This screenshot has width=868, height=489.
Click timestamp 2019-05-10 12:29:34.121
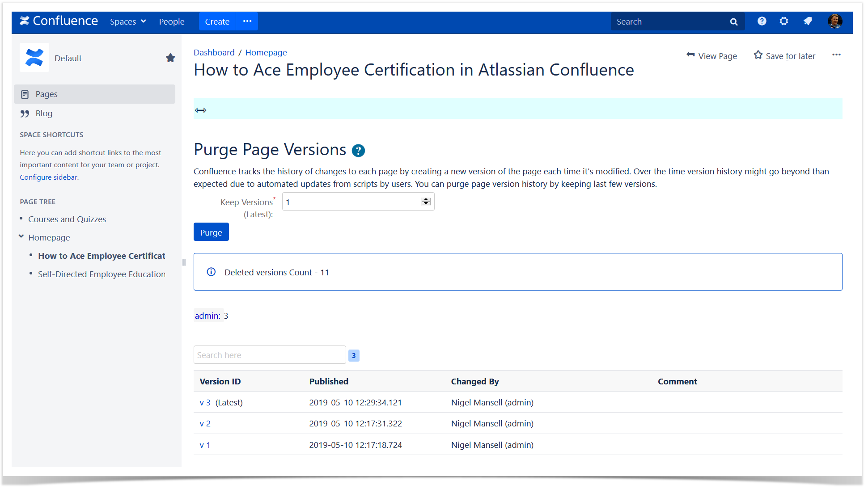(x=356, y=402)
